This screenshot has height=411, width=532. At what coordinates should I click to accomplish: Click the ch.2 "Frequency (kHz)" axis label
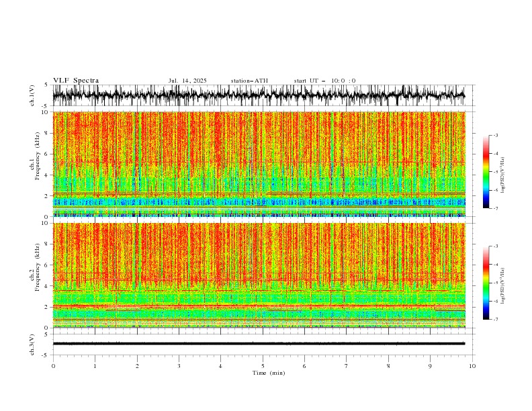pyautogui.click(x=37, y=267)
